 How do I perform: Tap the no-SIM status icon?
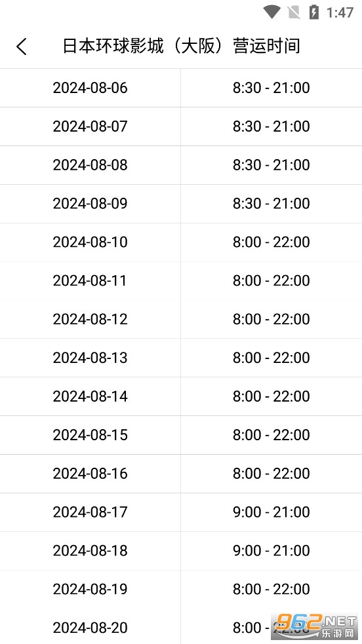pos(294,12)
